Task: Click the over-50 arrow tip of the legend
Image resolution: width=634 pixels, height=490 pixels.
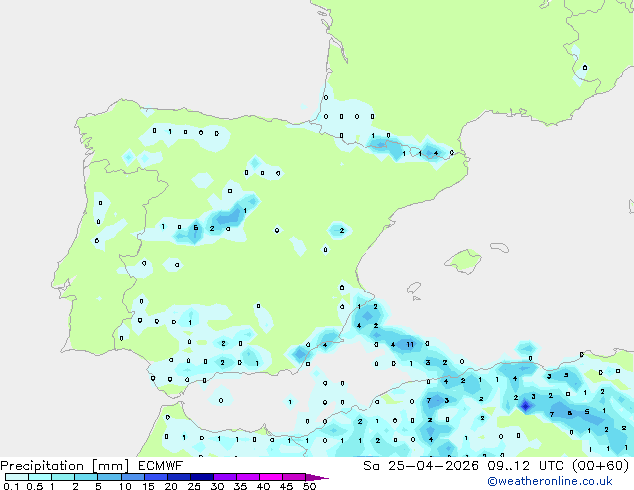Action: [x=317, y=477]
